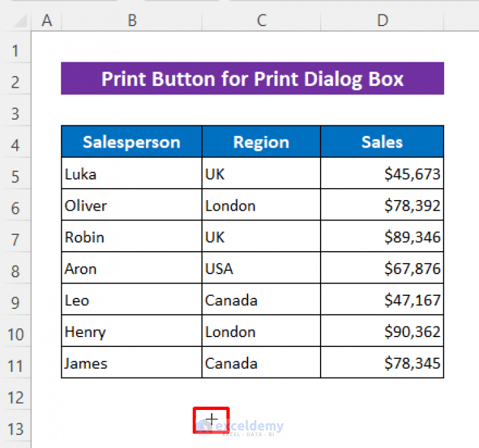The image size is (479, 448).
Task: Select row 4 header
Action: (x=15, y=141)
